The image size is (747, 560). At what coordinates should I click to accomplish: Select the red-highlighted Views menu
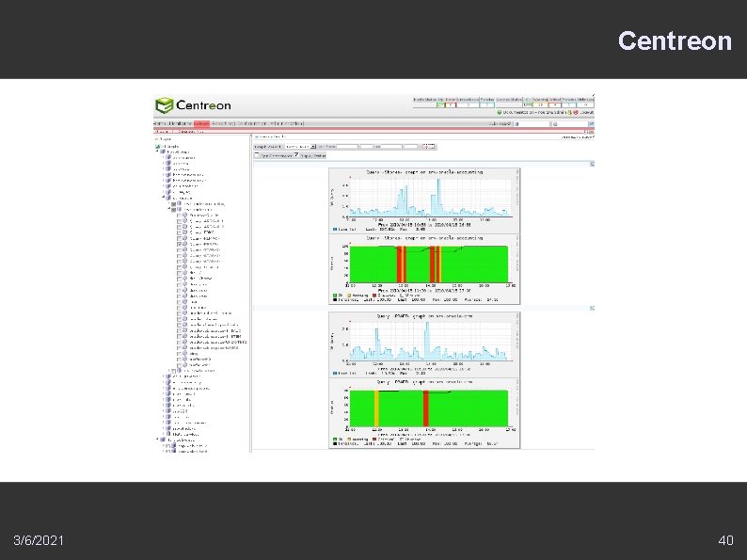[202, 123]
